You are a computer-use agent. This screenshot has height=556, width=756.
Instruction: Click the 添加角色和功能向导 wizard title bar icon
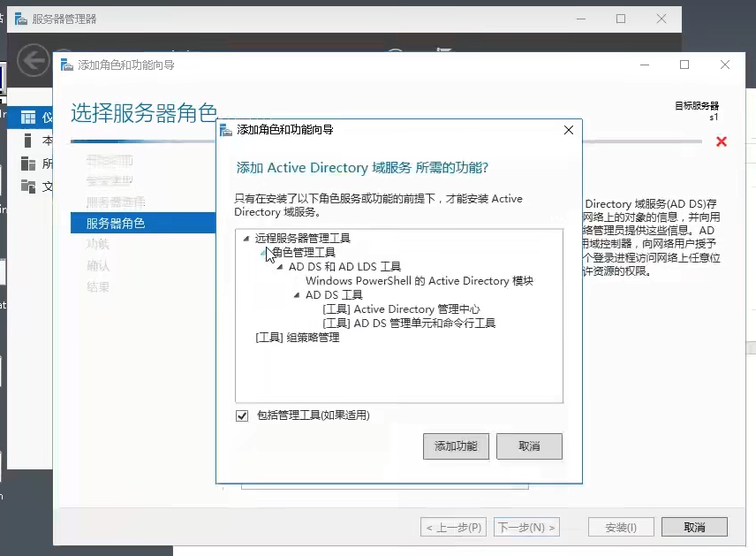(x=67, y=65)
